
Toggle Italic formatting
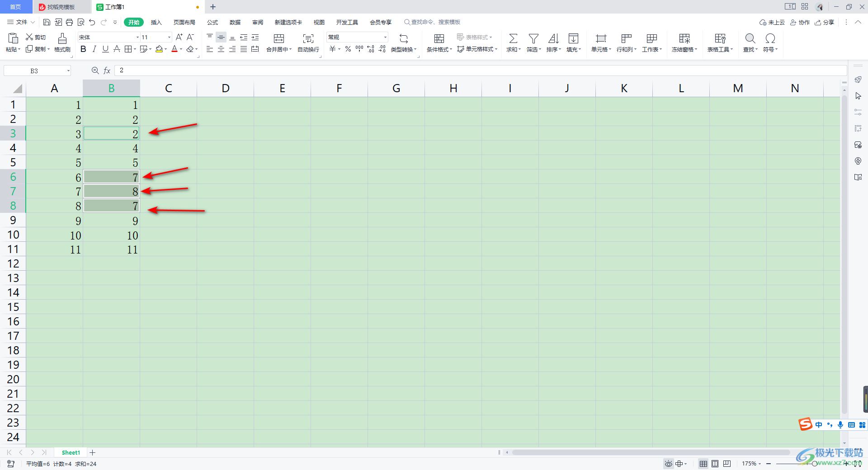[94, 49]
